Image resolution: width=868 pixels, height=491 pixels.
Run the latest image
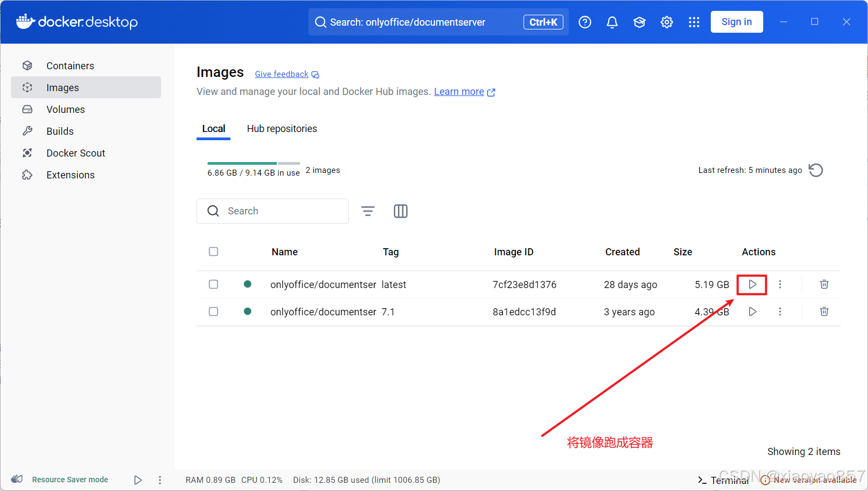pyautogui.click(x=752, y=284)
